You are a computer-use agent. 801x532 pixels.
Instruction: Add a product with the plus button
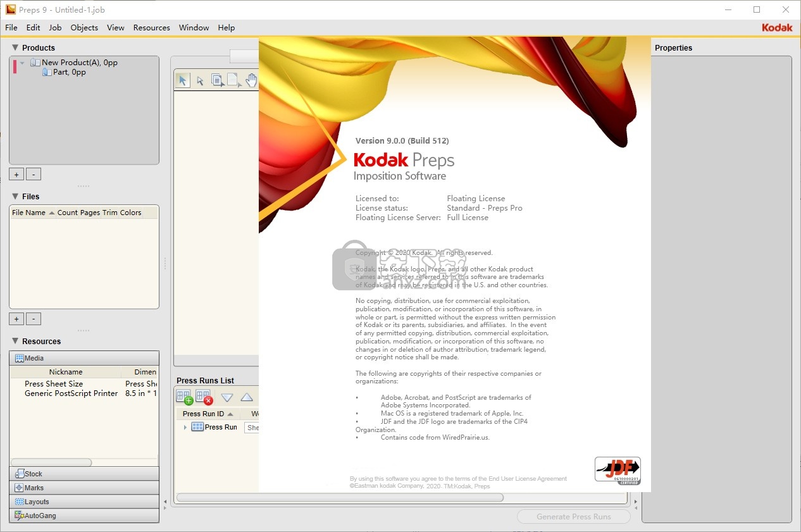(x=16, y=174)
